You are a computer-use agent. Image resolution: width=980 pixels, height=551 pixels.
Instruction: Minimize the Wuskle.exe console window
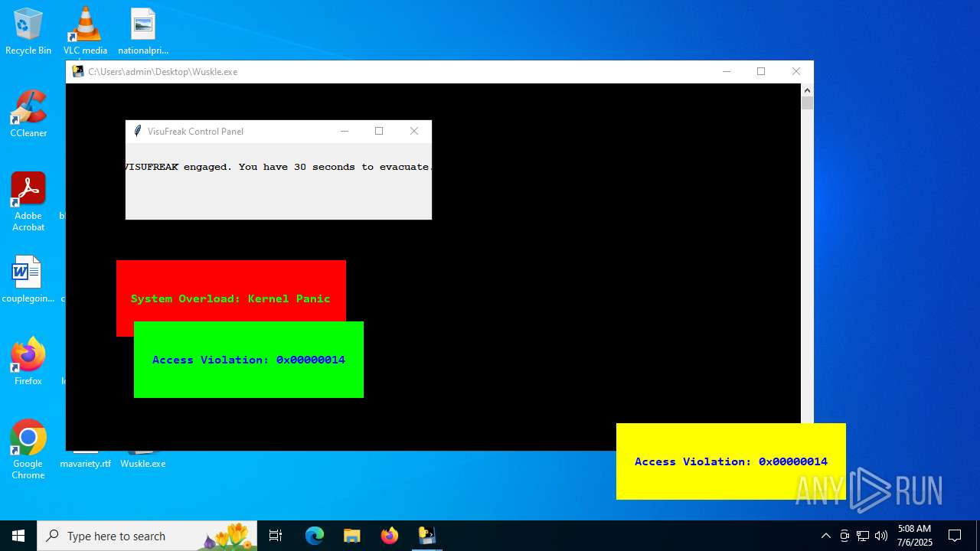(x=727, y=71)
